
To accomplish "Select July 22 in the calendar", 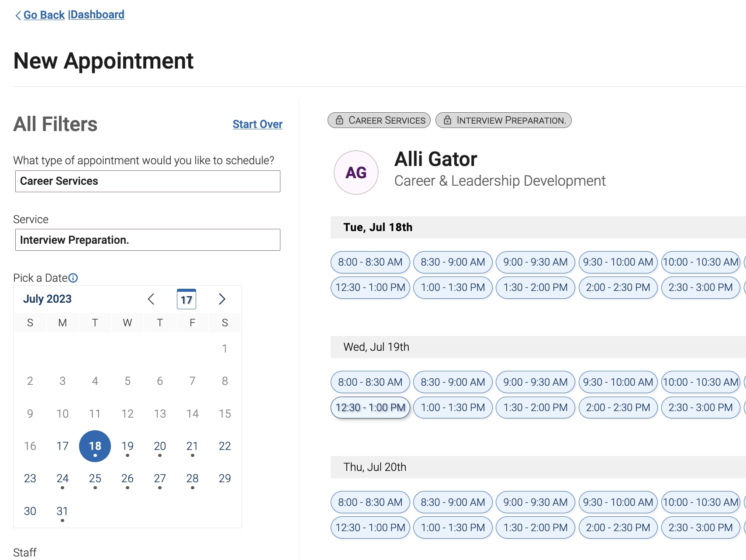I will pyautogui.click(x=225, y=446).
